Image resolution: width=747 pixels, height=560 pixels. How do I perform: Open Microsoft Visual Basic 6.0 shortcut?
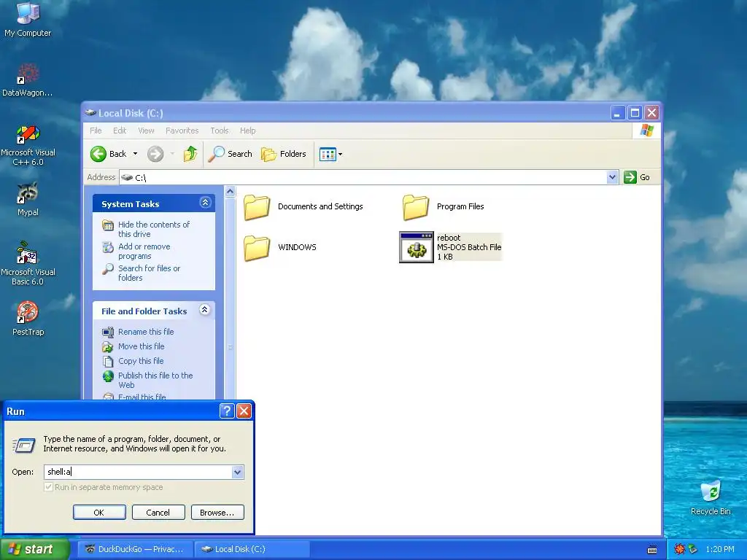28,263
